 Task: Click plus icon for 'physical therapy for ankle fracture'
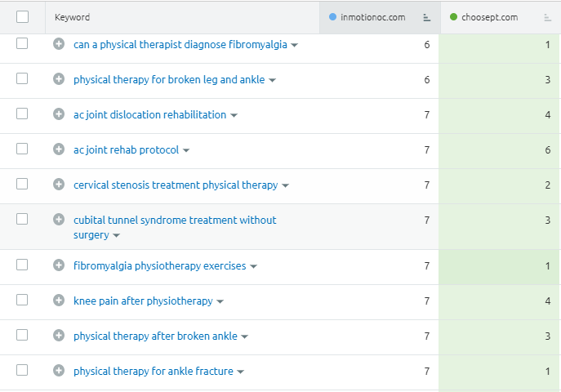59,371
